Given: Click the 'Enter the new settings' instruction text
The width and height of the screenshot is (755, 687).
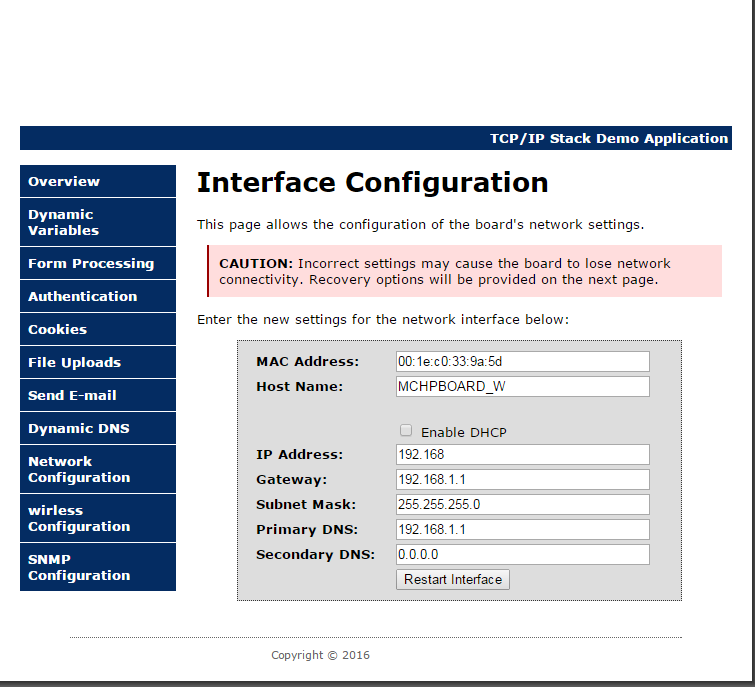Looking at the screenshot, I should [x=383, y=320].
